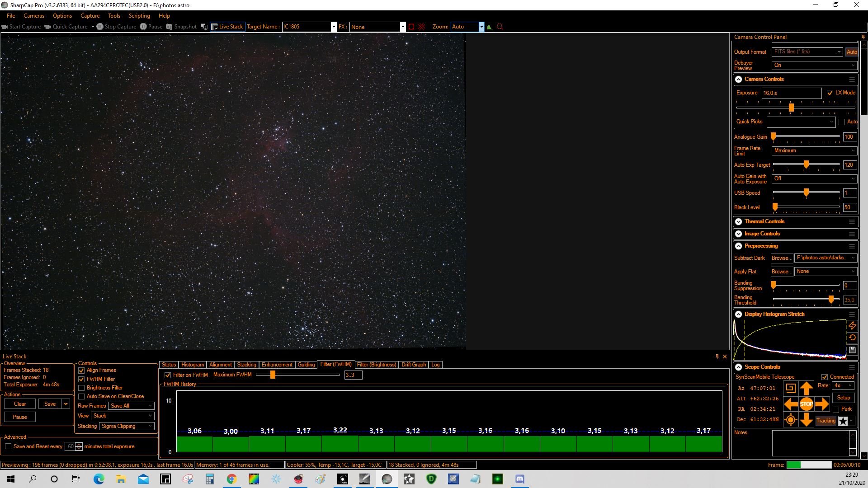The image size is (868, 488).
Task: Pin the Live Stack panel
Action: click(x=717, y=357)
